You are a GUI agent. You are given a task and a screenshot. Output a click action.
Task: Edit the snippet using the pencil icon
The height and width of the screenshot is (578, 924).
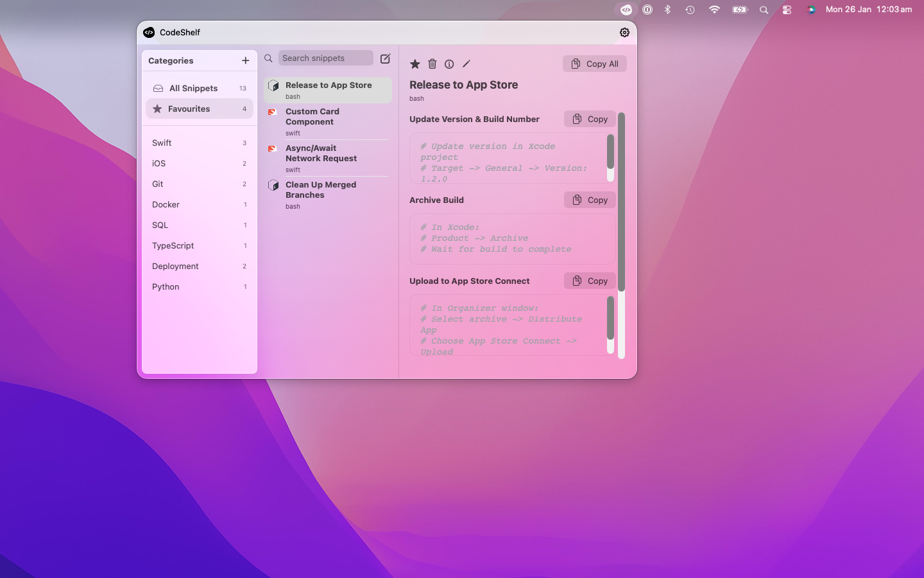click(x=466, y=64)
